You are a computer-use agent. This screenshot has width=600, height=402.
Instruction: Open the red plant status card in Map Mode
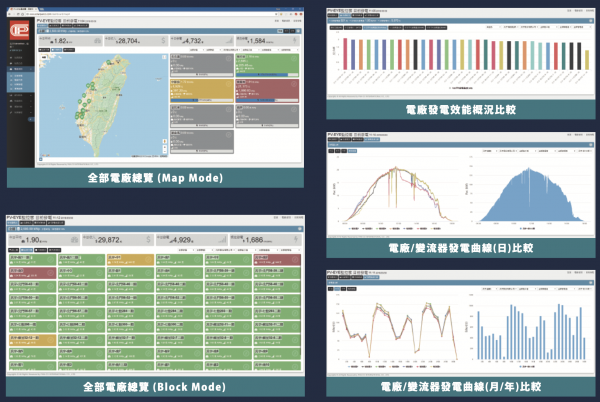tap(268, 91)
